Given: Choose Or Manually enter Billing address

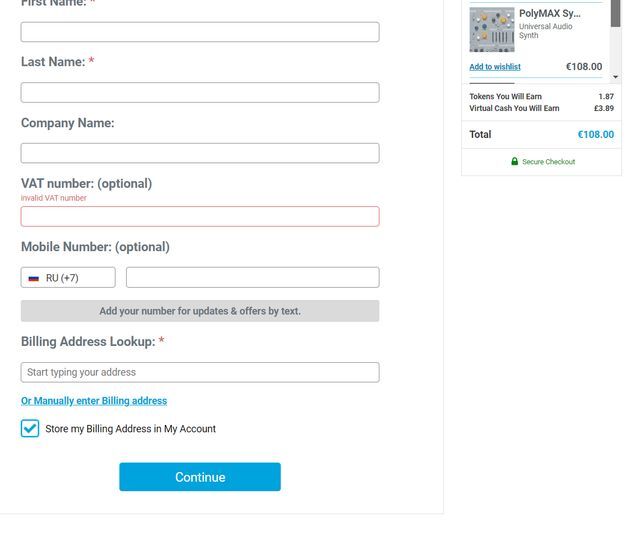Looking at the screenshot, I should (94, 401).
